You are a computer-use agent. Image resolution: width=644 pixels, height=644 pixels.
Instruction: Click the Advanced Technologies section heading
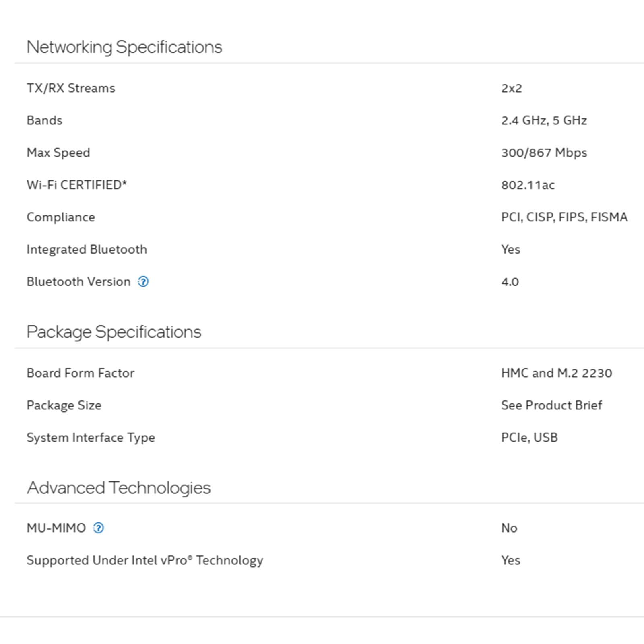118,488
